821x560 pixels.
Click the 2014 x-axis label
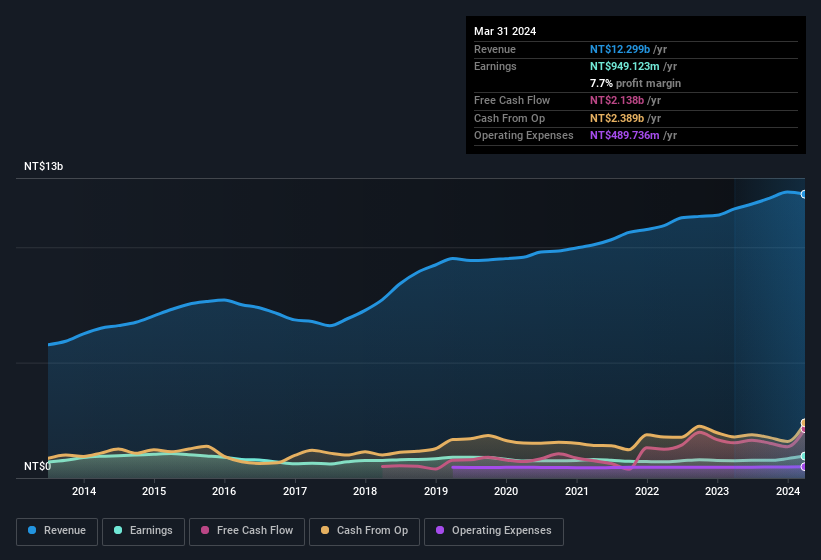pos(84,491)
